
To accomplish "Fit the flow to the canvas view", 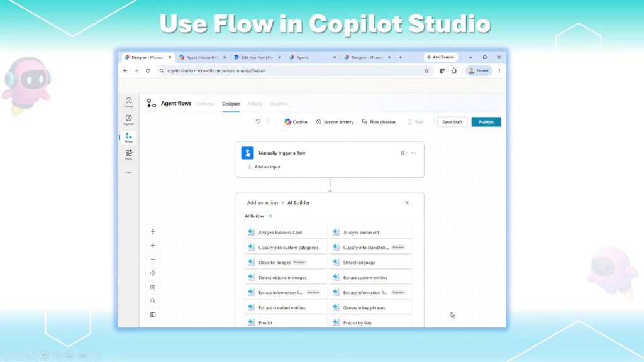I will (153, 273).
